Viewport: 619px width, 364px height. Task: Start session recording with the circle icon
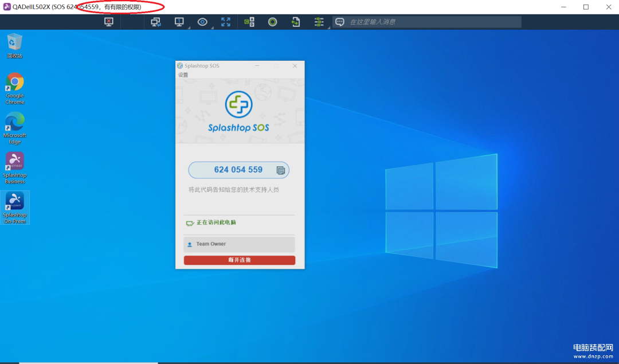pos(272,22)
